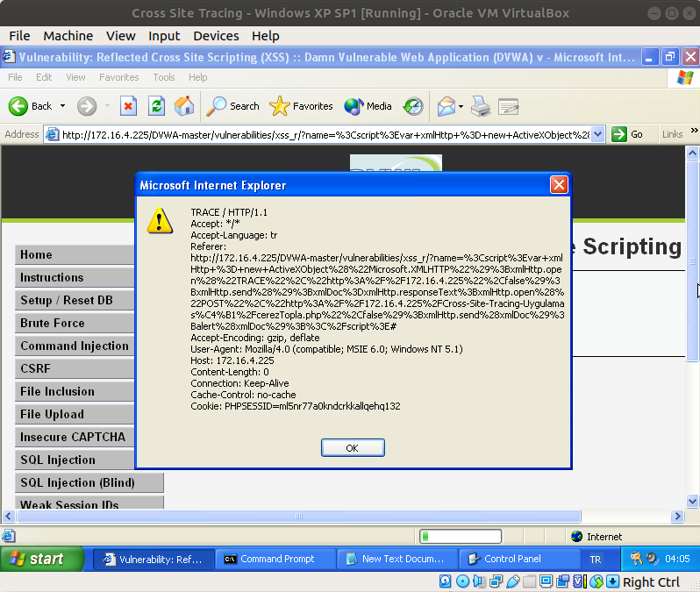Click horizontal scrollbar right arrow
The height and width of the screenshot is (592, 700).
click(678, 516)
